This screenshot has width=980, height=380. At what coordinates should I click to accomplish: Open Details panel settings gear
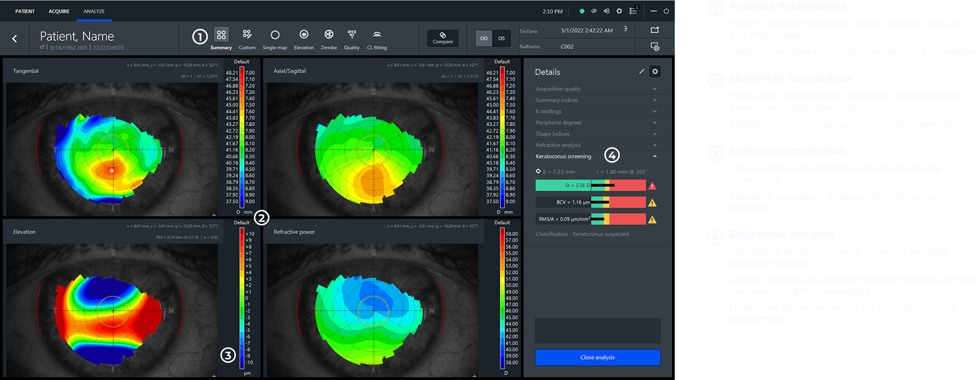coord(655,72)
